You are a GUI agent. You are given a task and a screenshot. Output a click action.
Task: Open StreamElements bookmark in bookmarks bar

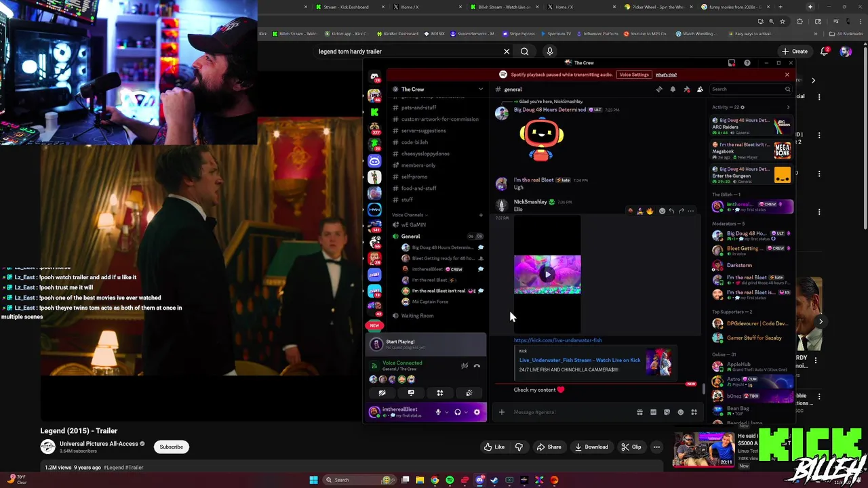coord(474,33)
